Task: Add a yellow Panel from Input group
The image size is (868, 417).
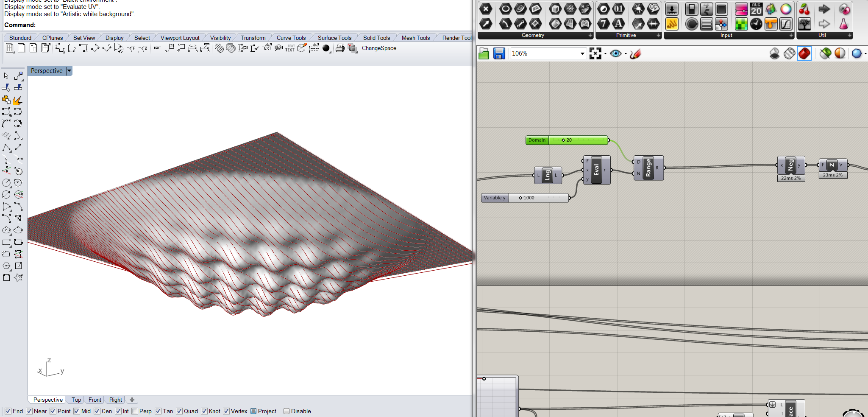Action: (672, 24)
